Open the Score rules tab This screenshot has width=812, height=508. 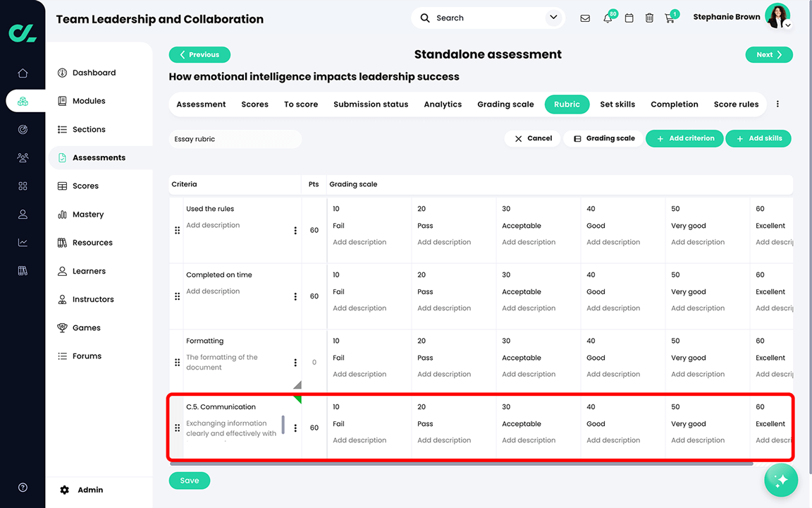pyautogui.click(x=736, y=104)
